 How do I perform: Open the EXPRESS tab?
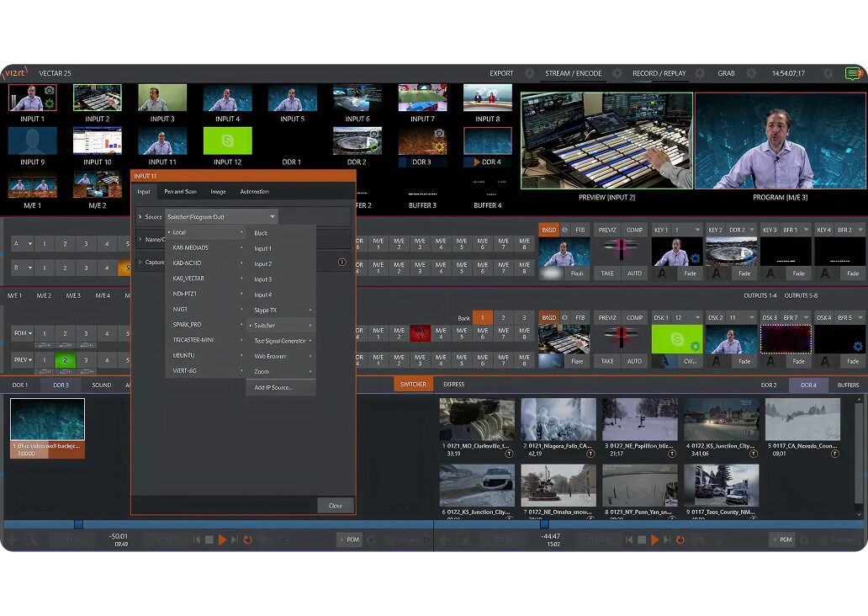(454, 384)
